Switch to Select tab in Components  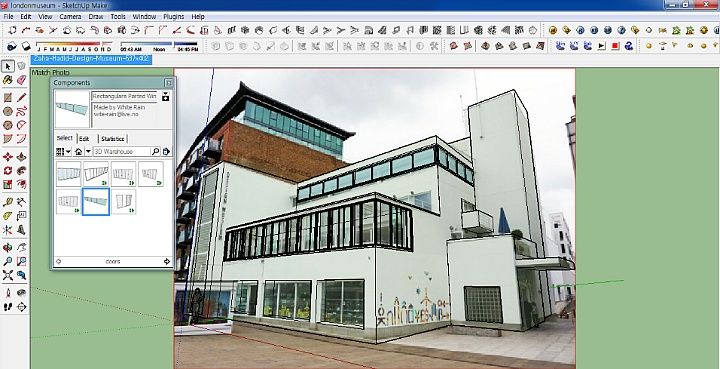(64, 138)
